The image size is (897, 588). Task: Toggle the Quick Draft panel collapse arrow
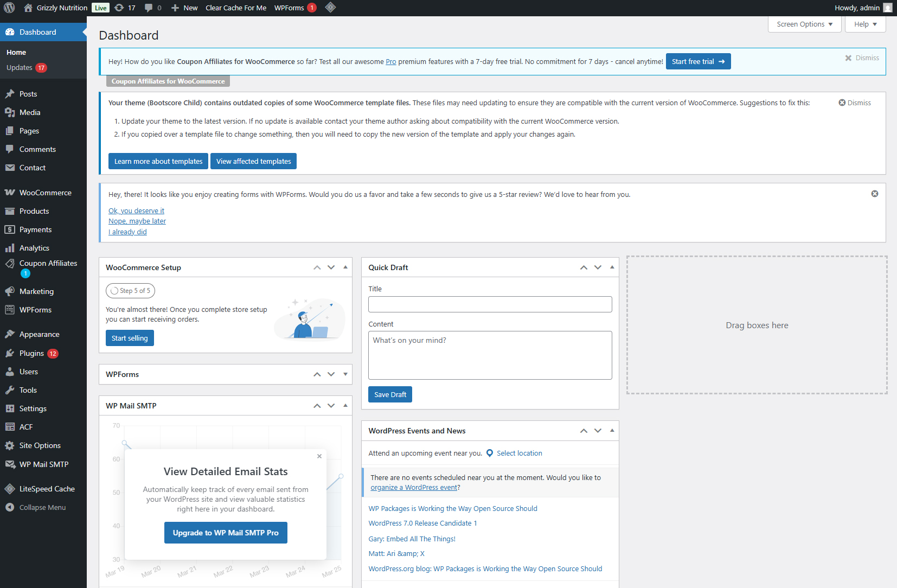pos(612,267)
